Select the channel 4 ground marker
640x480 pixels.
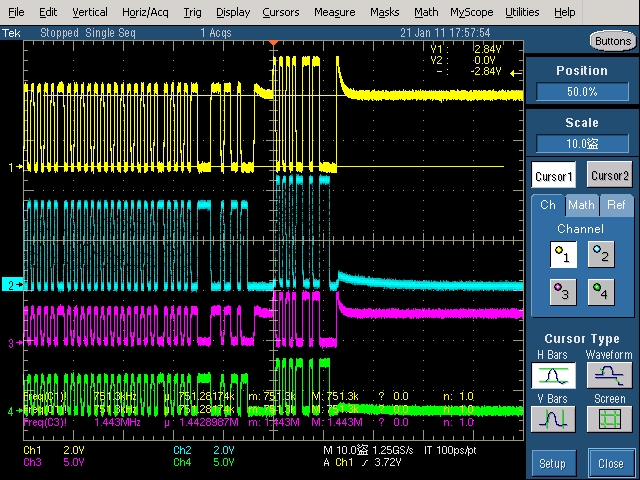point(15,411)
